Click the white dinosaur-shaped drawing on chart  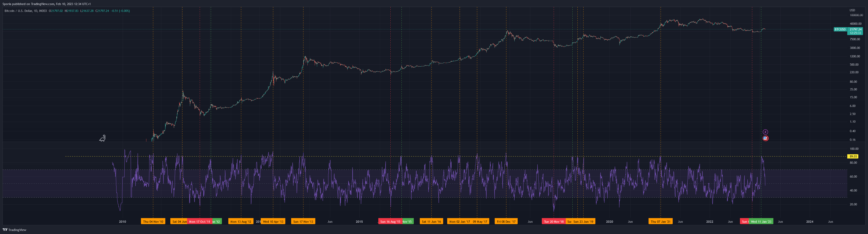pos(102,138)
